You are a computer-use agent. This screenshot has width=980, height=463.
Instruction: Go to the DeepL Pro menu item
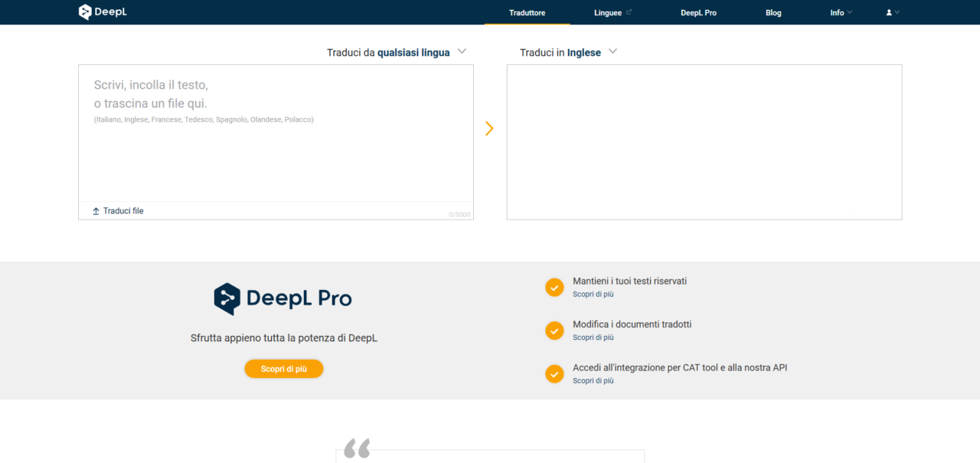(x=698, y=13)
